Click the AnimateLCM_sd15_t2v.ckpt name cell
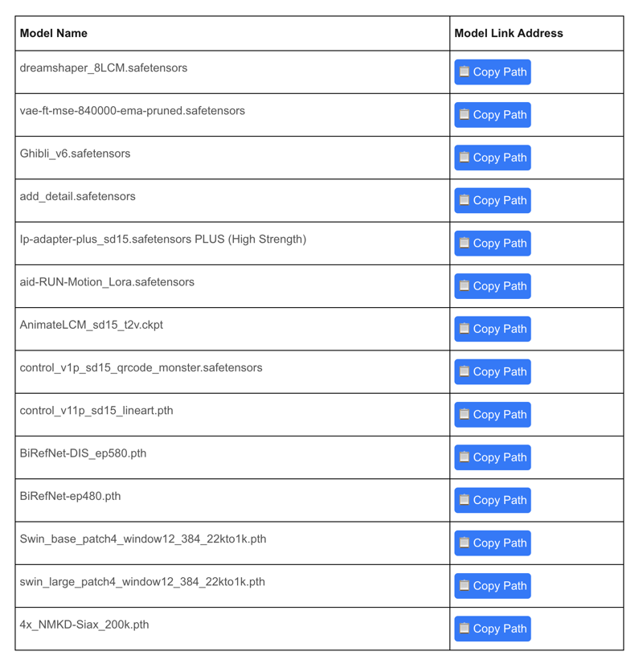This screenshot has height=672, width=643. coord(232,329)
